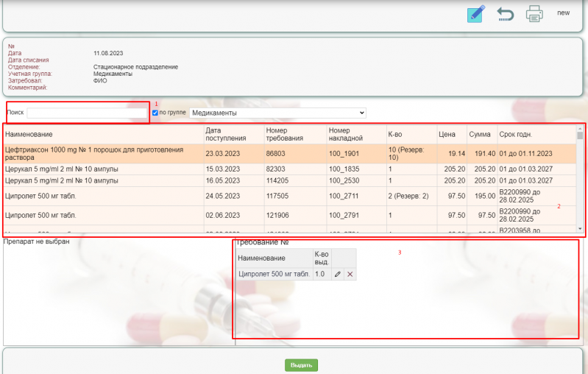Select the Цефтриаксон 1000 mg row
Viewport: 588px width, 374px height.
[103, 153]
